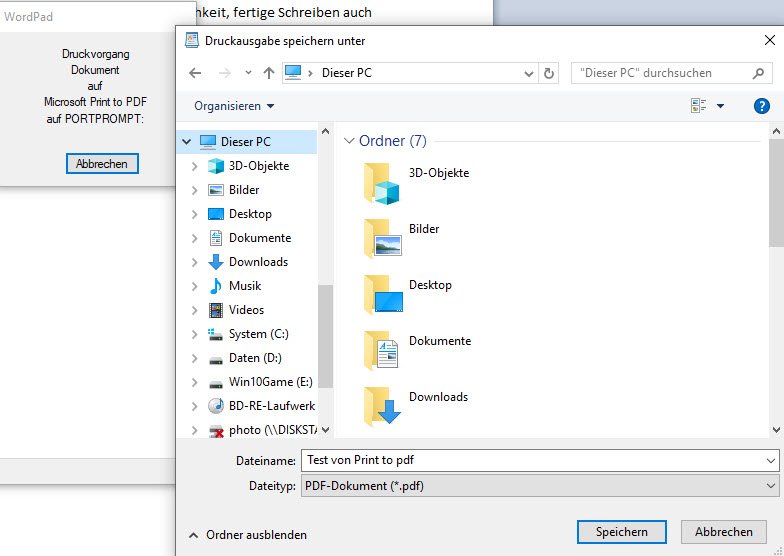Select Bilder icon in navigation tree

click(x=216, y=190)
